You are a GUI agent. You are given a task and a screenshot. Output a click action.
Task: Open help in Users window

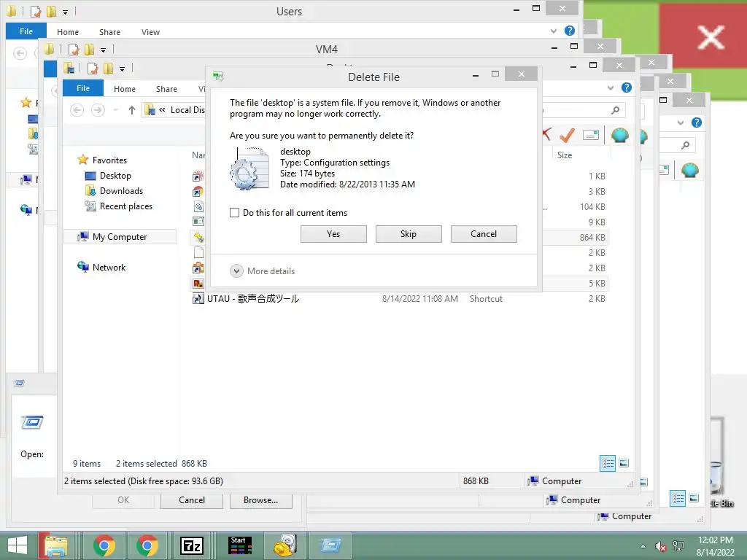point(569,31)
